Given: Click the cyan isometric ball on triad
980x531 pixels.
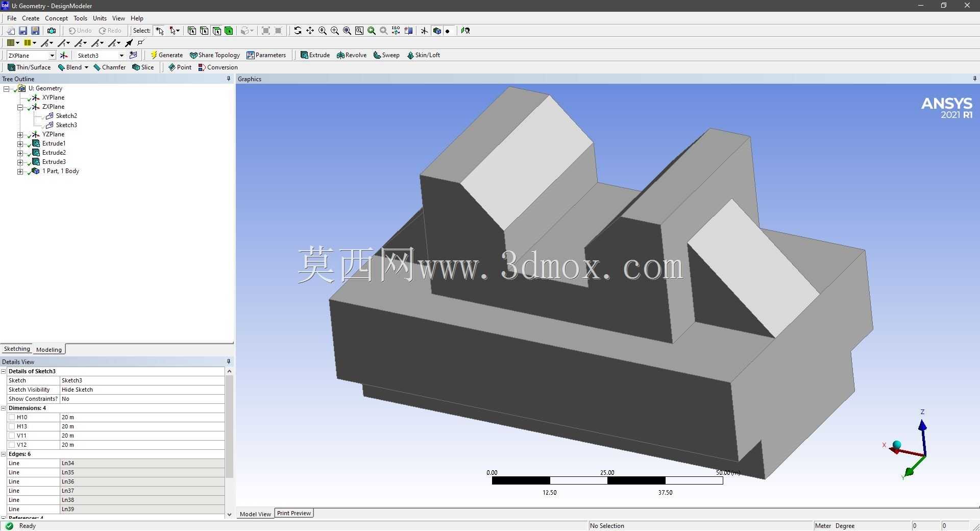Looking at the screenshot, I should 897,445.
